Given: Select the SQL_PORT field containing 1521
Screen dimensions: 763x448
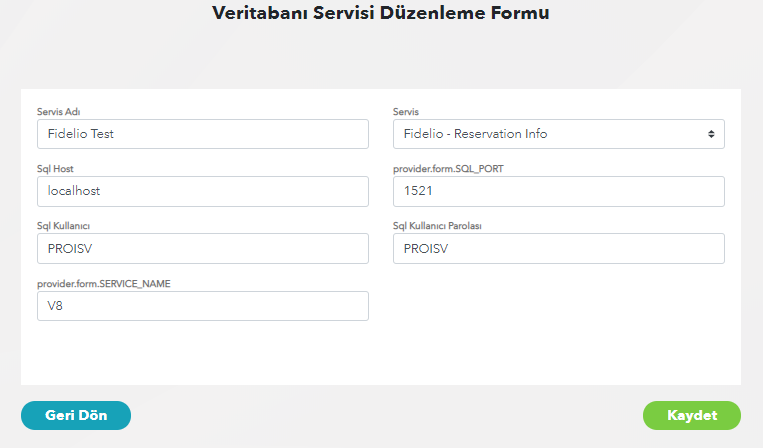Looking at the screenshot, I should [x=558, y=191].
